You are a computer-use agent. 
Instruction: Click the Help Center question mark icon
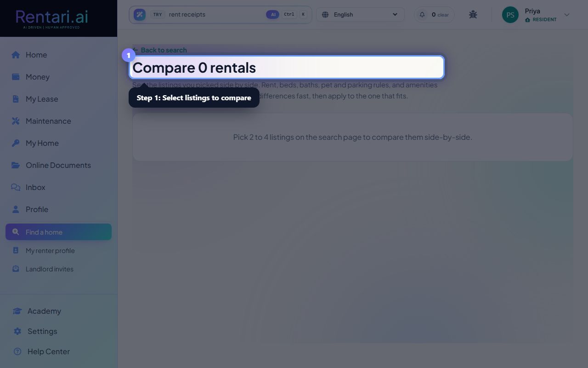pyautogui.click(x=17, y=351)
